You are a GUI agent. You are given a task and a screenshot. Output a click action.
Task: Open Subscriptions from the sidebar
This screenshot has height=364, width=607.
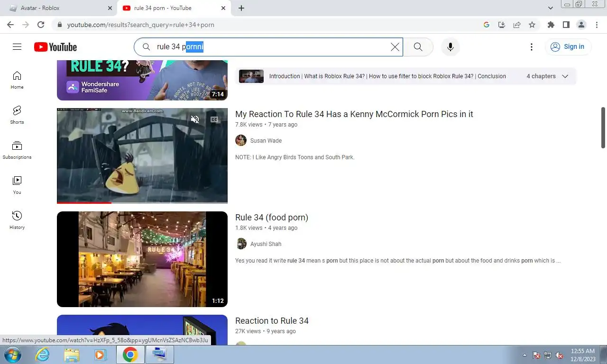tap(17, 150)
